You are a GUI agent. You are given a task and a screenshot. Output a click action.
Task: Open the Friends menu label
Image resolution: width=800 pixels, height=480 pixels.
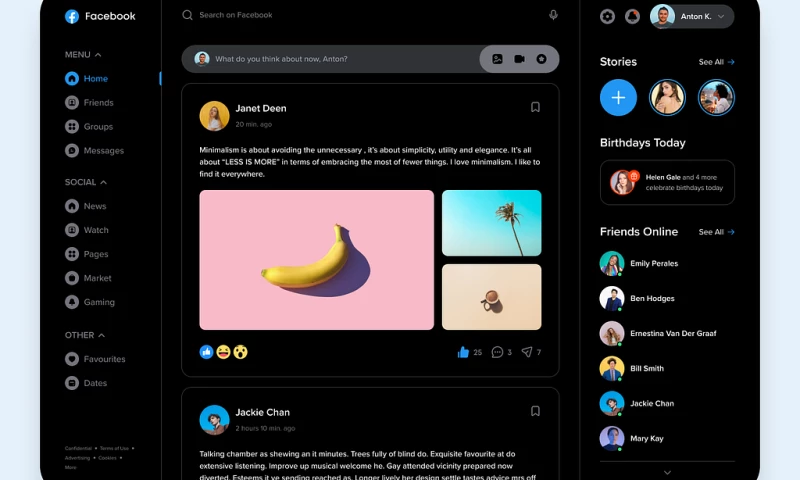(x=98, y=103)
